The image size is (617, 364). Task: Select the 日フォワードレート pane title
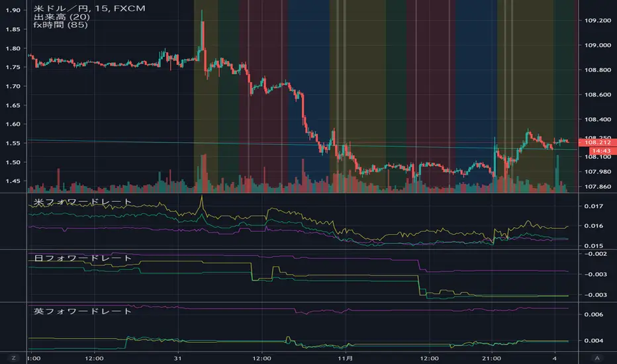[83, 258]
